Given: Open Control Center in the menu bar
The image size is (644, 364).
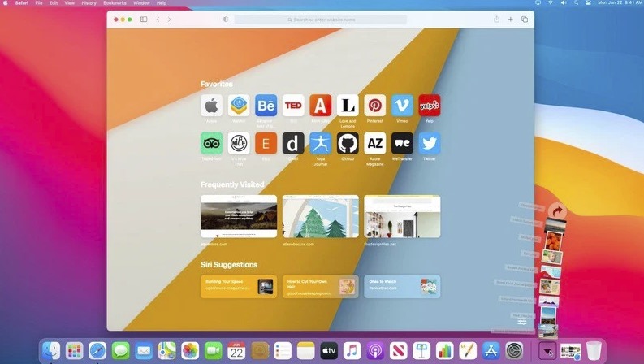Looking at the screenshot, I should pyautogui.click(x=588, y=3).
